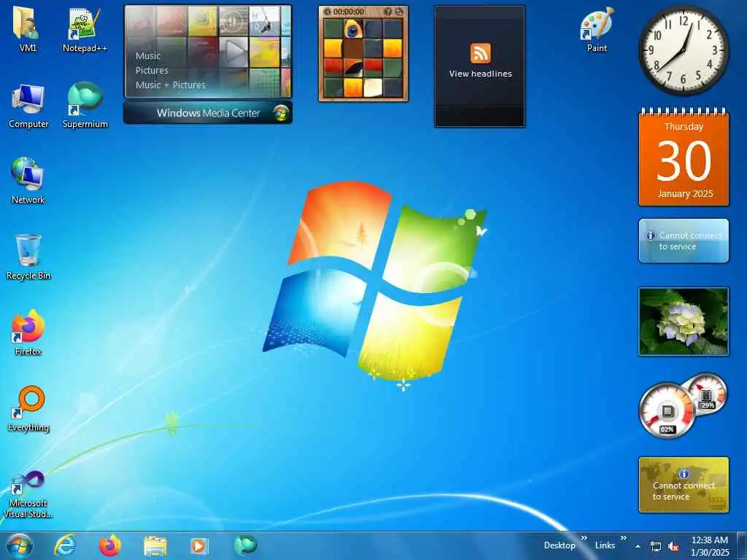The width and height of the screenshot is (747, 560).
Task: Select the Network desktop icon
Action: (28, 180)
